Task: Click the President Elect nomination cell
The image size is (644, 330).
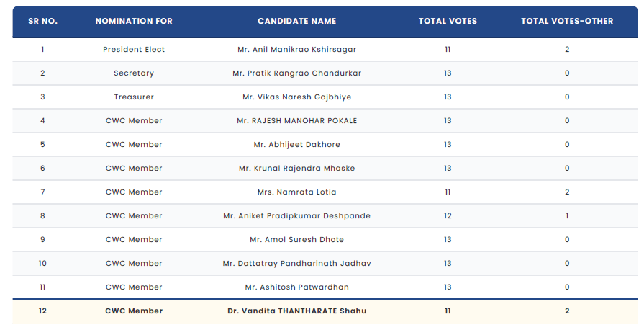Action: tap(134, 50)
